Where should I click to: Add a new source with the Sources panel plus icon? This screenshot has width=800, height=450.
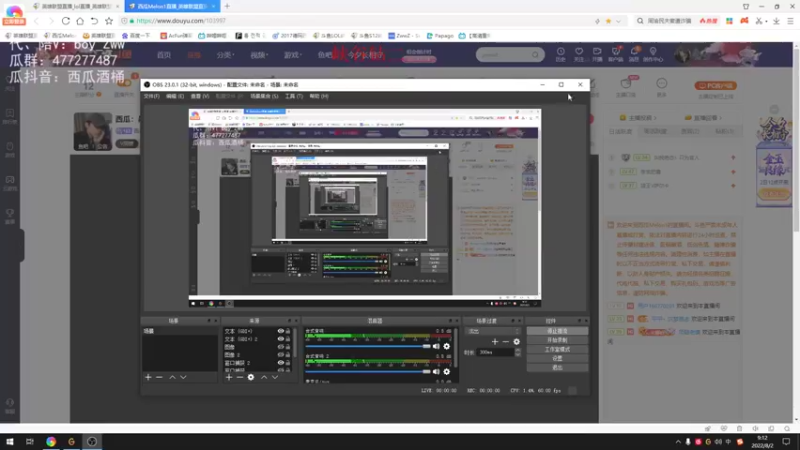(x=229, y=378)
